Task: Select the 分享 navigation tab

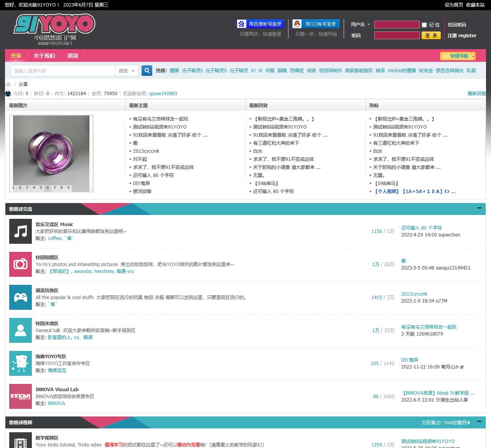Action: pyautogui.click(x=16, y=56)
